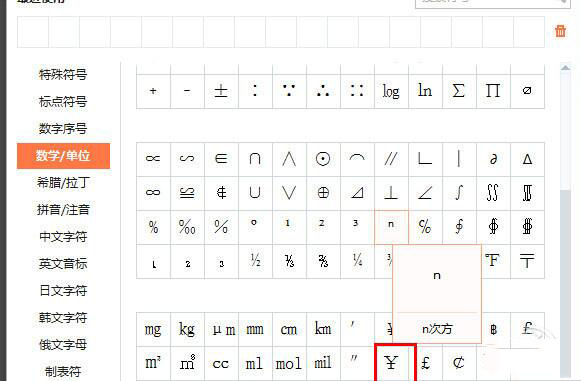Select the 数学/单位 category
This screenshot has height=381, width=581.
[63, 156]
